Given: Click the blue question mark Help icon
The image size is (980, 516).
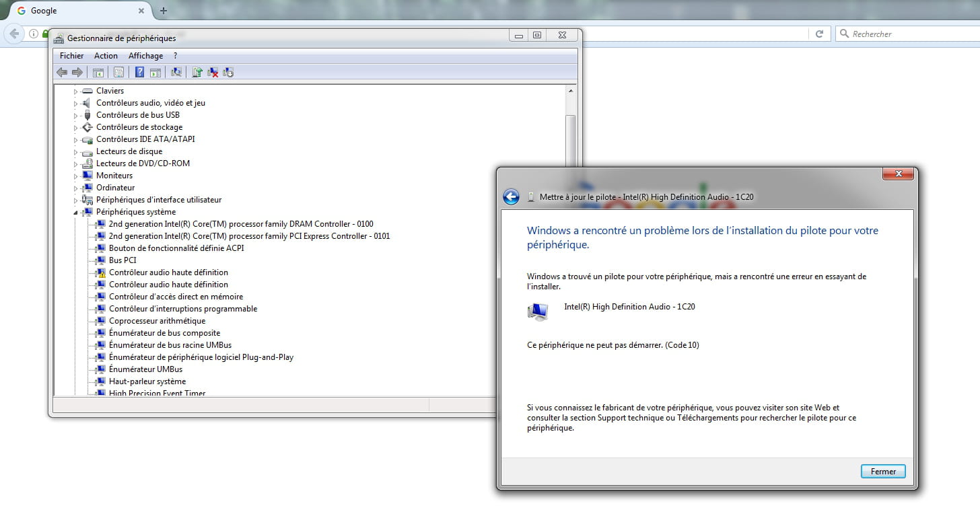Looking at the screenshot, I should pos(139,72).
